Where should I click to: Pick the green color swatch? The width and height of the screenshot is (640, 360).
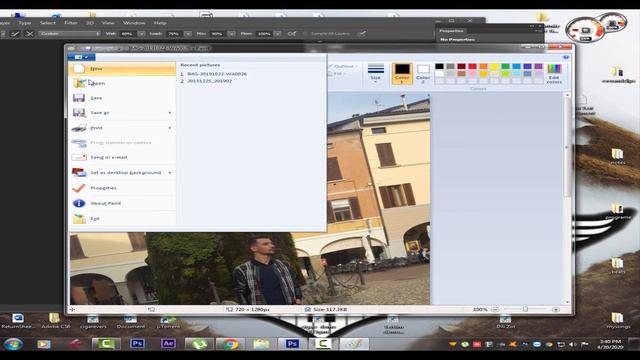[505, 66]
